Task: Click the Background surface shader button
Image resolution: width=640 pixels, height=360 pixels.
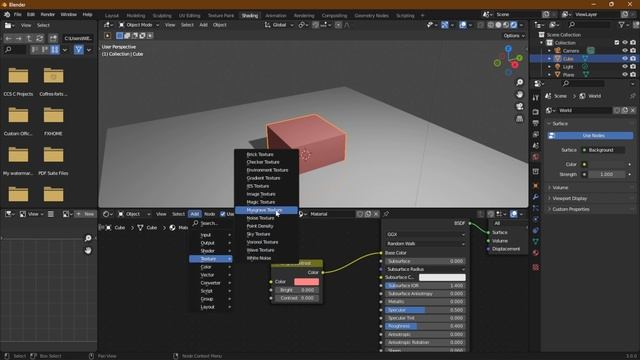Action: [x=603, y=150]
